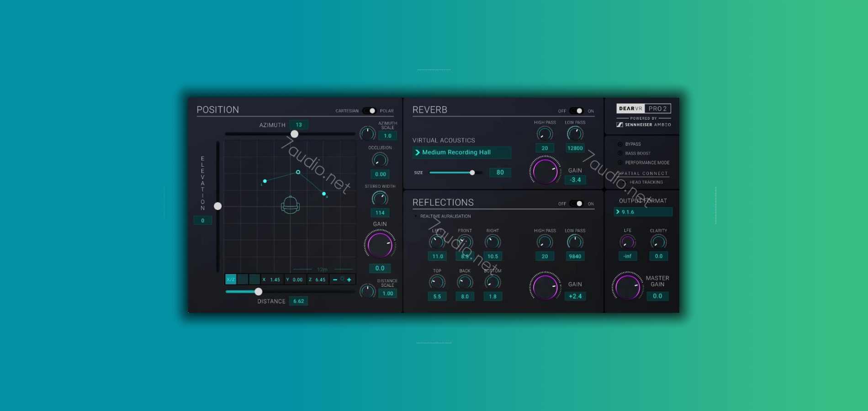Click the Azimuth slider handle
The height and width of the screenshot is (411, 868).
coord(295,134)
